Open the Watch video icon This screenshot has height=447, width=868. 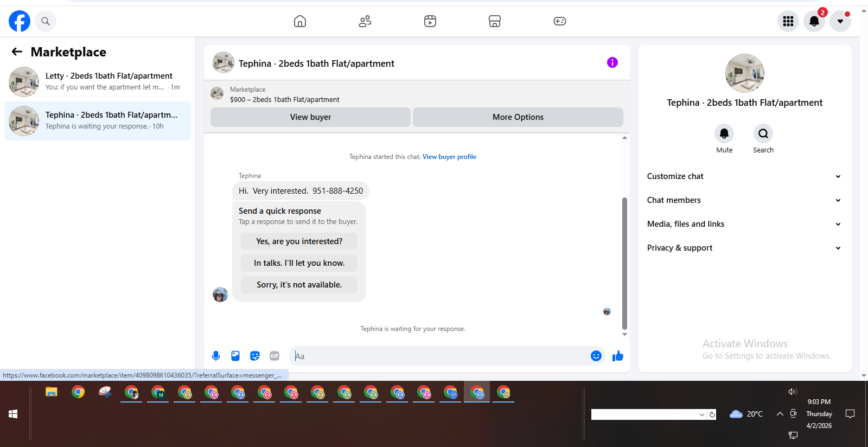pyautogui.click(x=430, y=21)
